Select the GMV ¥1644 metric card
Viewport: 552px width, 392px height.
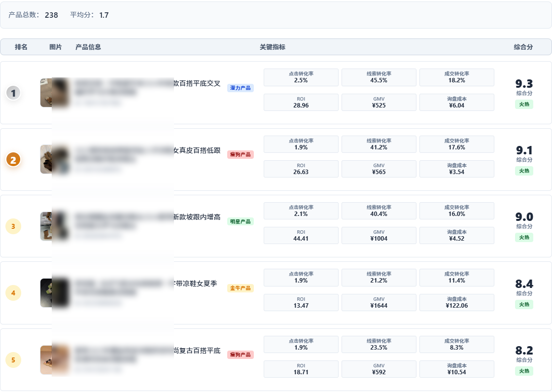pyautogui.click(x=379, y=302)
